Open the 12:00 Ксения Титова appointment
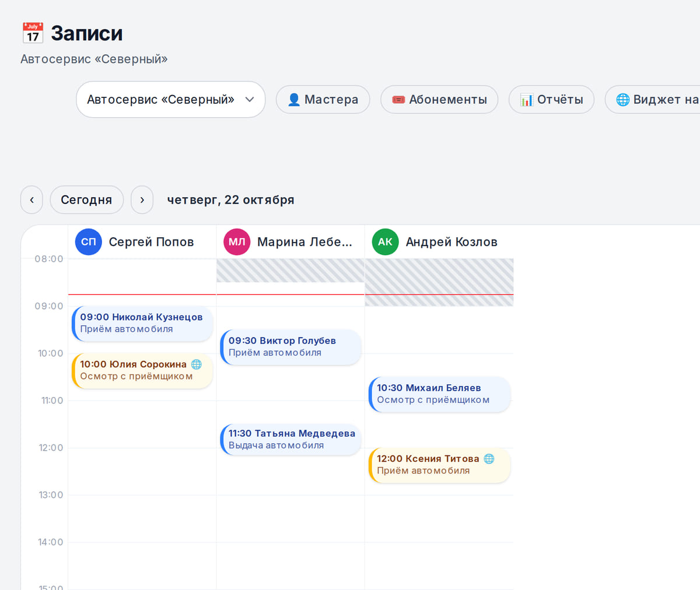 [439, 465]
